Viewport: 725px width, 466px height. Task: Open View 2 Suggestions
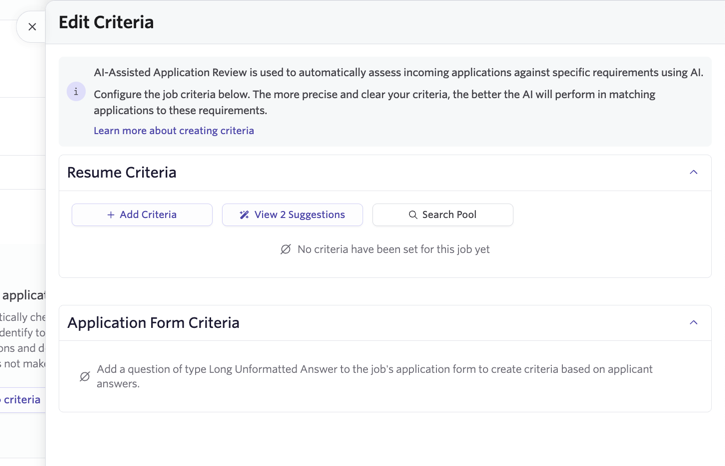point(292,215)
